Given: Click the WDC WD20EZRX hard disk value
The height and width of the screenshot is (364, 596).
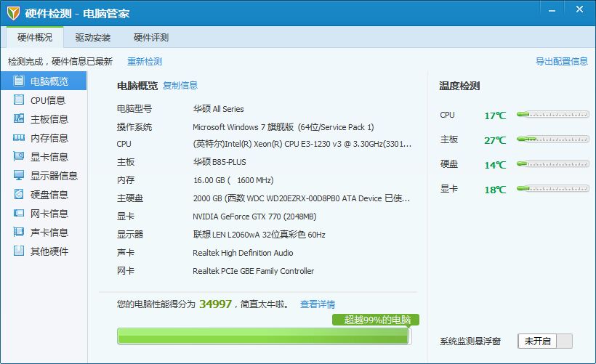Looking at the screenshot, I should point(302,198).
